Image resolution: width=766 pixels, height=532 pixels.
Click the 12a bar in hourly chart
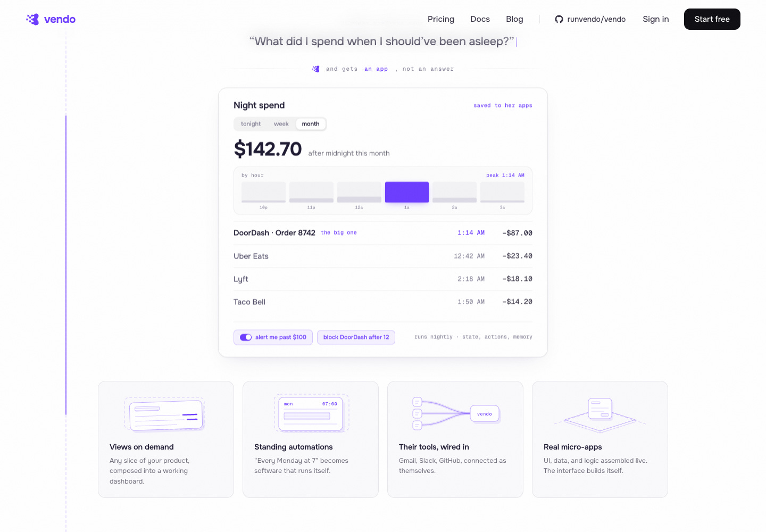click(359, 192)
